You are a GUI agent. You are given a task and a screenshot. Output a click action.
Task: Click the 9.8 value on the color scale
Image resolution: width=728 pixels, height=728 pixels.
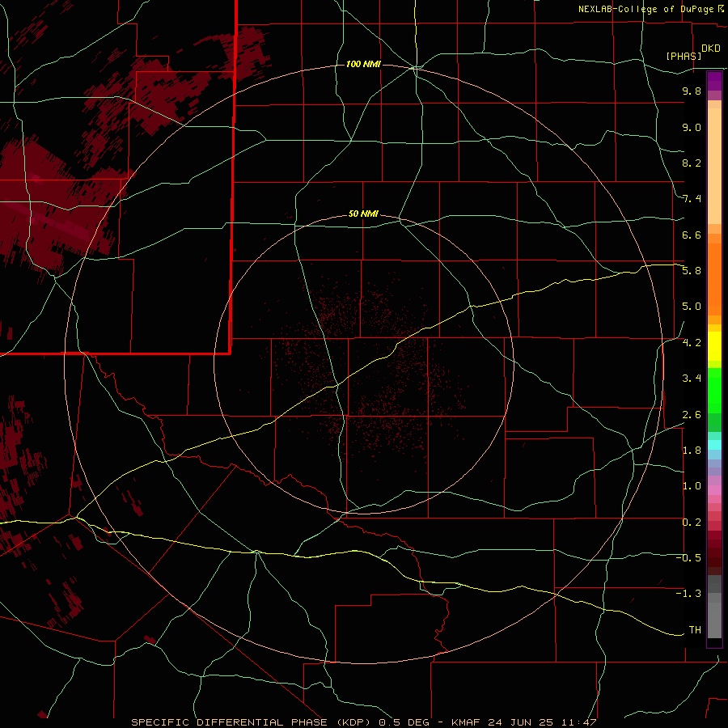[x=692, y=91]
